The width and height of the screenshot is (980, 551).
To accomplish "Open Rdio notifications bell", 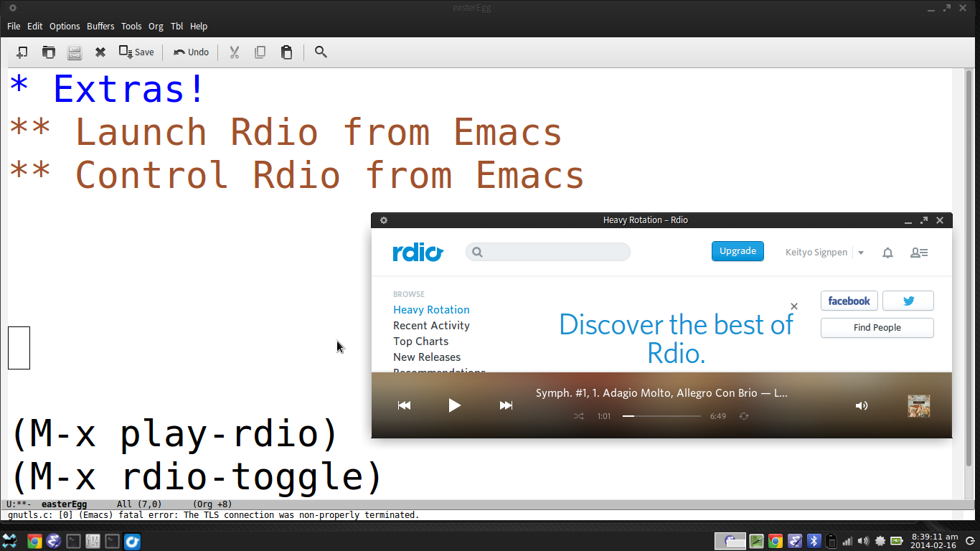I will [x=887, y=253].
